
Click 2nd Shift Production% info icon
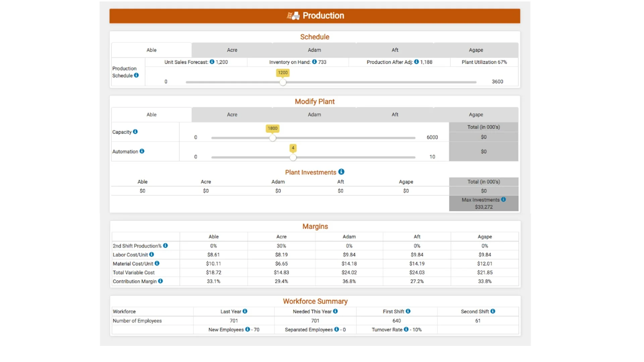165,245
